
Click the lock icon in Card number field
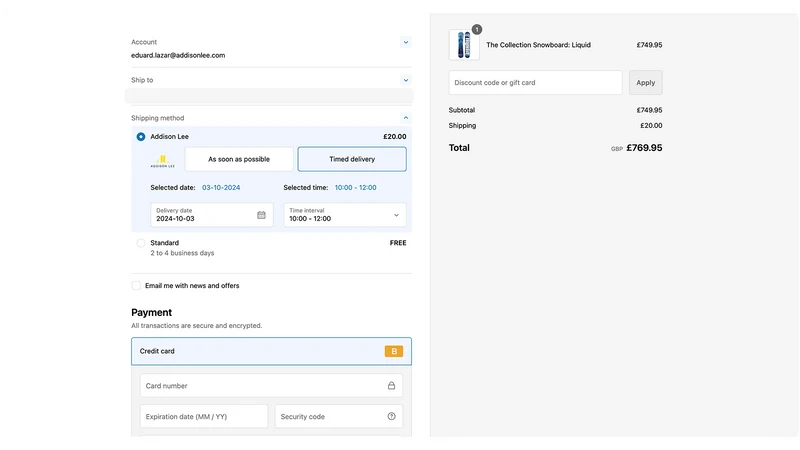pyautogui.click(x=391, y=386)
